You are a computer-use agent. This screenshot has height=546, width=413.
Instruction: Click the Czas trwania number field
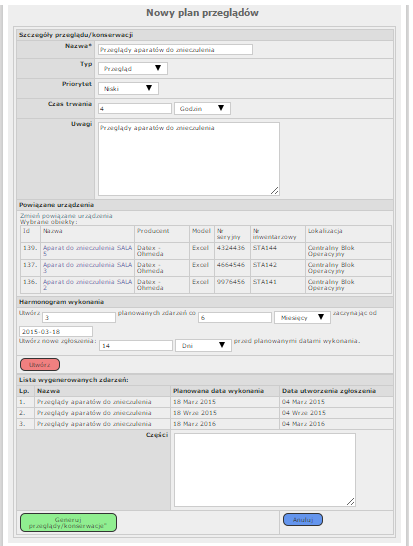pyautogui.click(x=135, y=109)
